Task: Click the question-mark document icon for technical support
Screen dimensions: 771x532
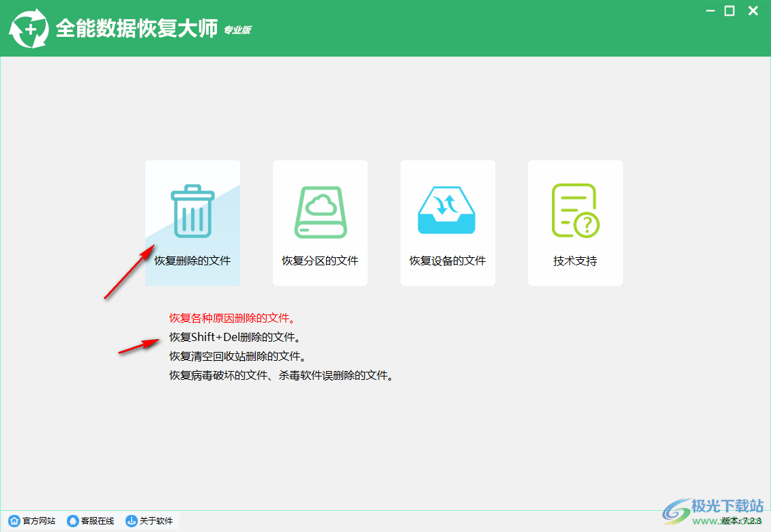Action: click(575, 210)
